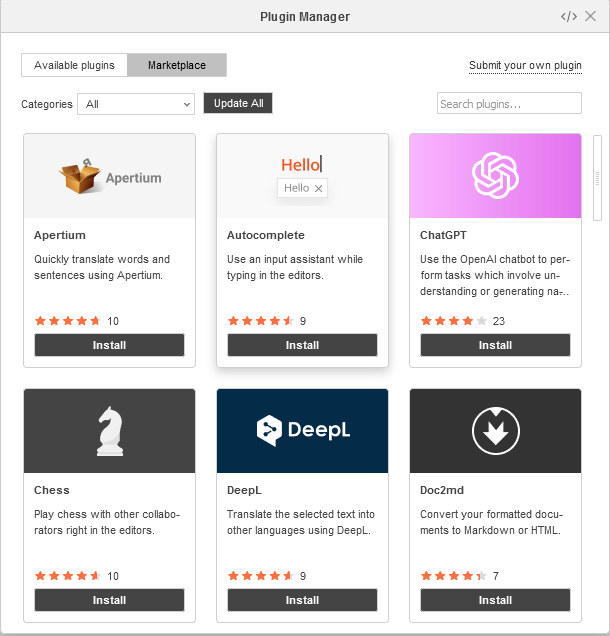Click the Apertium box logo
Viewport: 610px width, 636px height.
tap(79, 176)
